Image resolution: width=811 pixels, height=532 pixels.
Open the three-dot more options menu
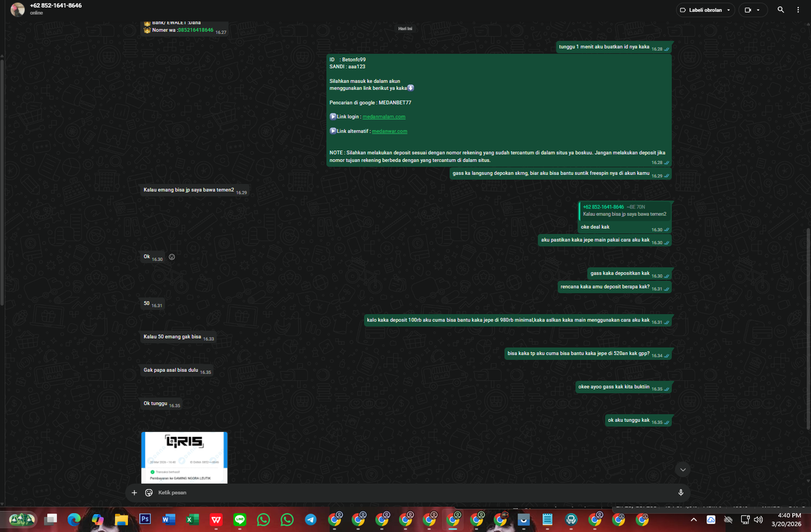798,10
